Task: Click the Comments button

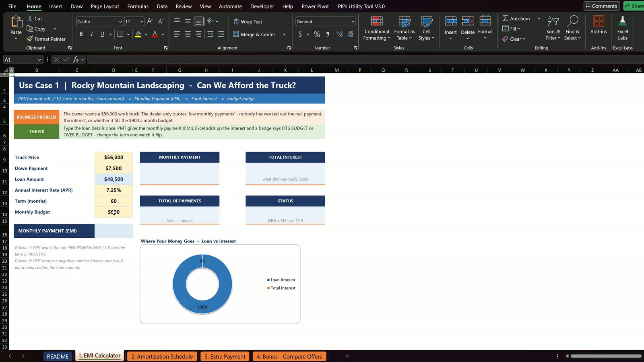Action: [x=601, y=6]
